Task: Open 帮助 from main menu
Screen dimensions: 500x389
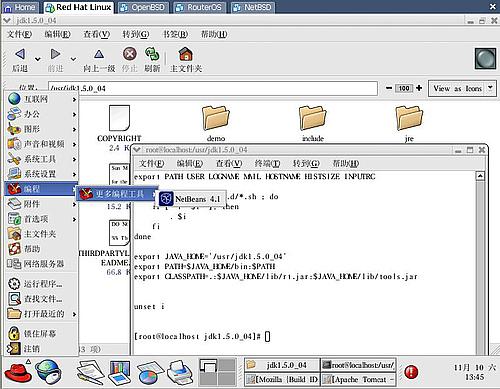Action: point(42,249)
